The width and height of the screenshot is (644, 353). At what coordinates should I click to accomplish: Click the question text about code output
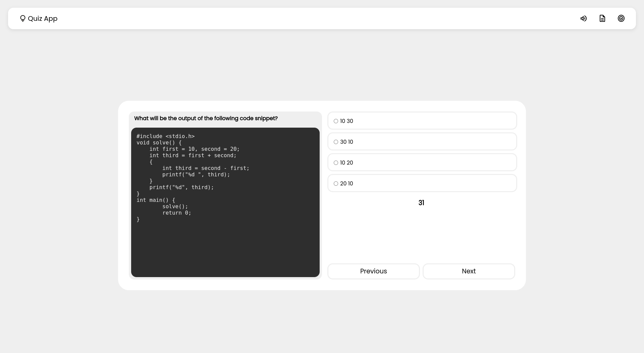206,118
